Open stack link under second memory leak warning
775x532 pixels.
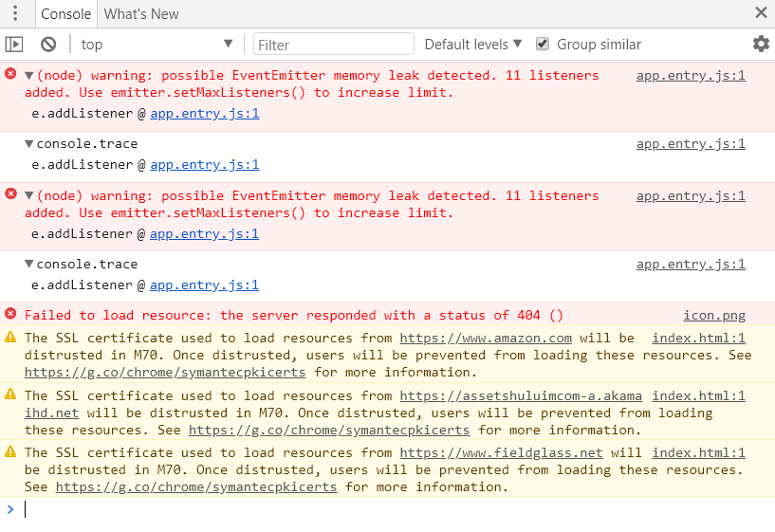coord(204,233)
